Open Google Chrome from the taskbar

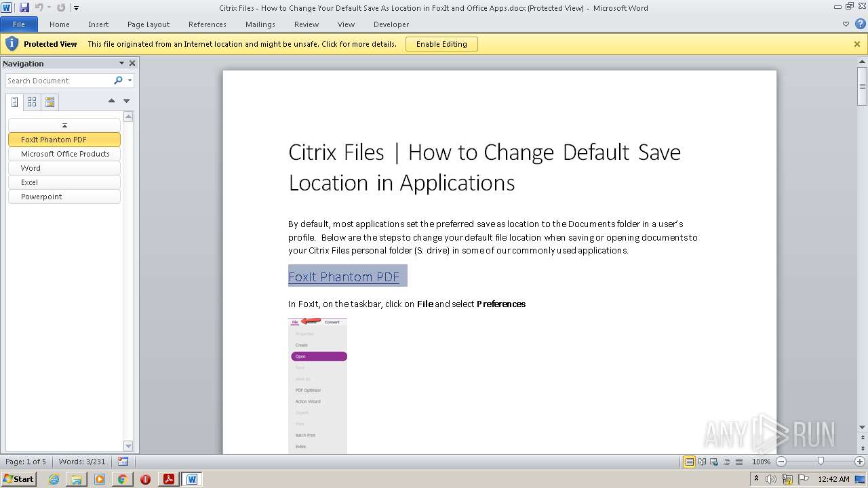point(122,479)
